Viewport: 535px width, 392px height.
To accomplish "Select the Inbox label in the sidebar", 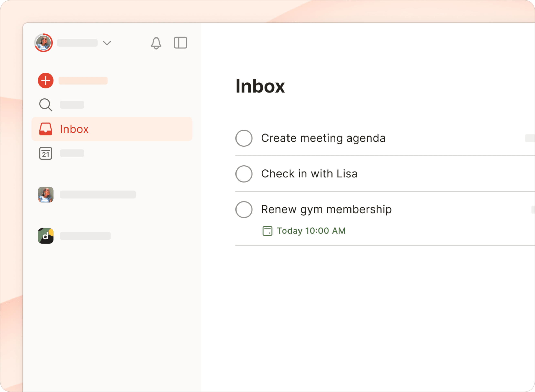I will click(x=74, y=129).
